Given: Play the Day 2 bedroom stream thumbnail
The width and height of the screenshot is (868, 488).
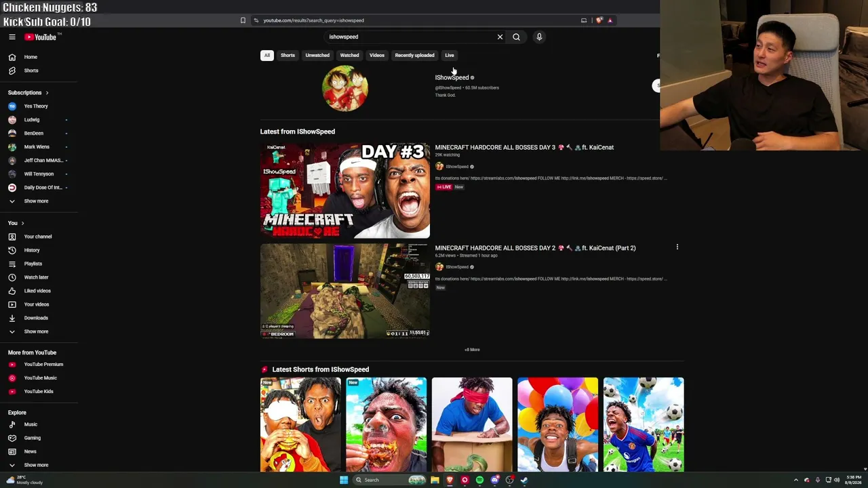Looking at the screenshot, I should (345, 291).
